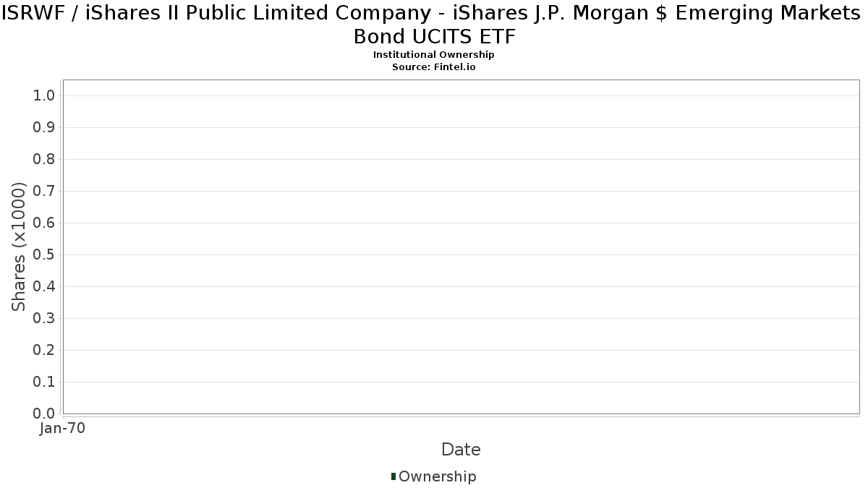Viewport: 868px width, 488px height.
Task: Click the 0.5 y-axis tick label
Action: (44, 255)
